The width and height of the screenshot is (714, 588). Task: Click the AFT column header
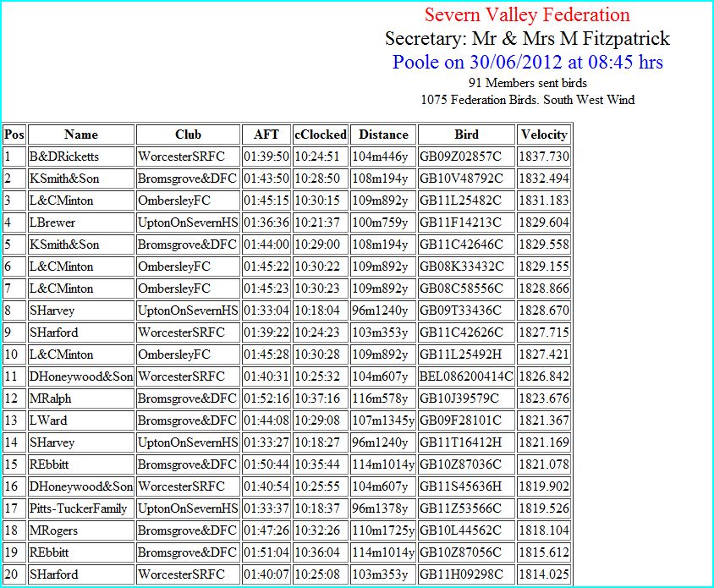pos(266,135)
